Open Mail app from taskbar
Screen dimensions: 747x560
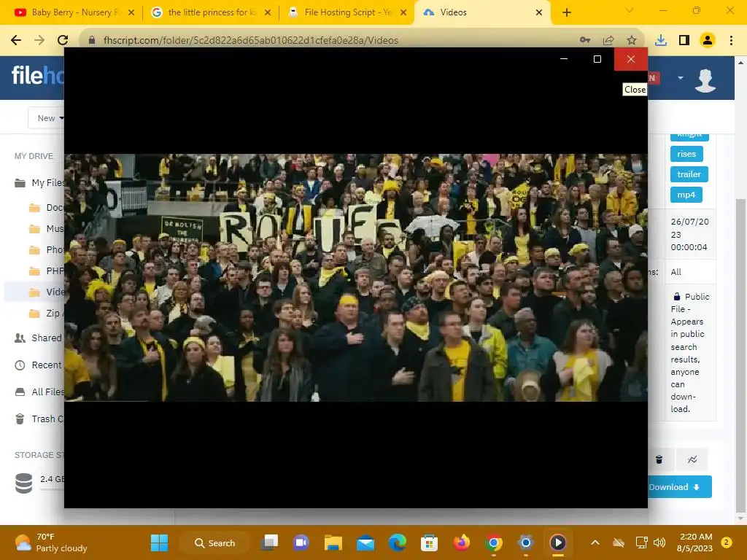click(365, 542)
